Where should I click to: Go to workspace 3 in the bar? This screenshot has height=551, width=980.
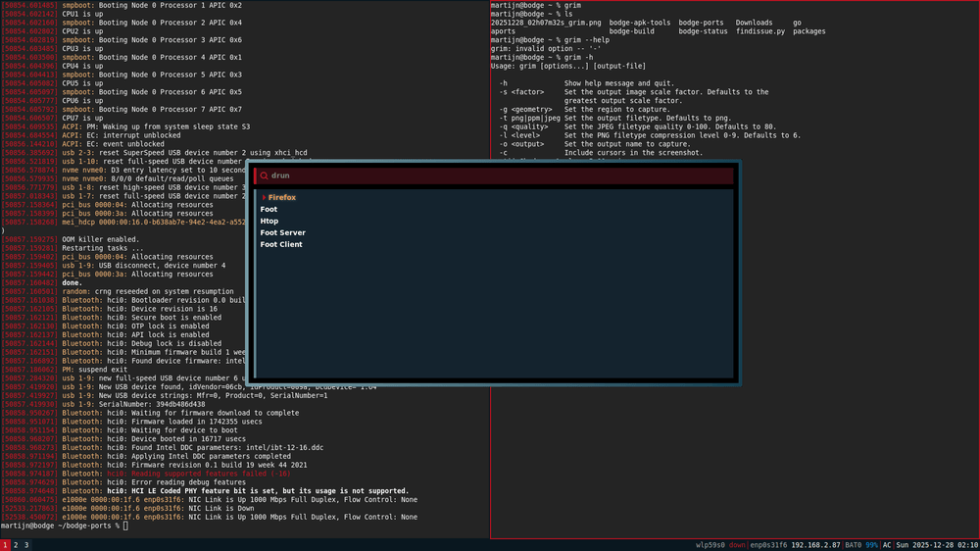26,544
